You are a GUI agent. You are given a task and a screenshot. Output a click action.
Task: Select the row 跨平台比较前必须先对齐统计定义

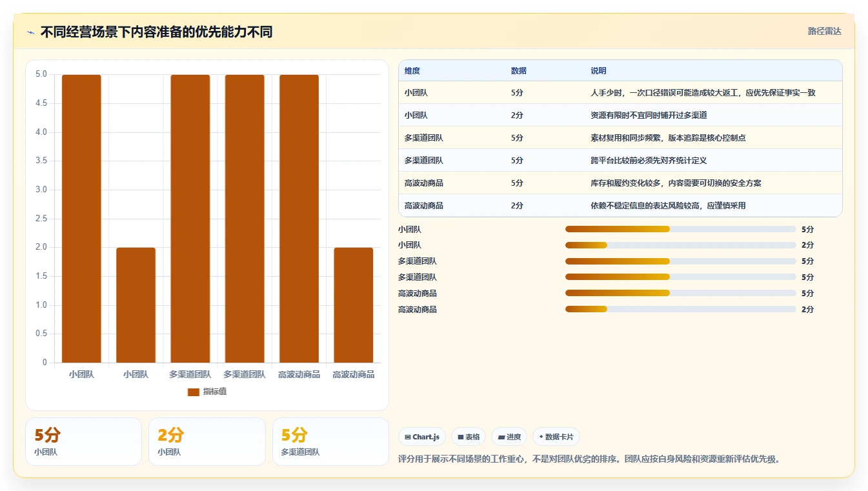point(620,160)
